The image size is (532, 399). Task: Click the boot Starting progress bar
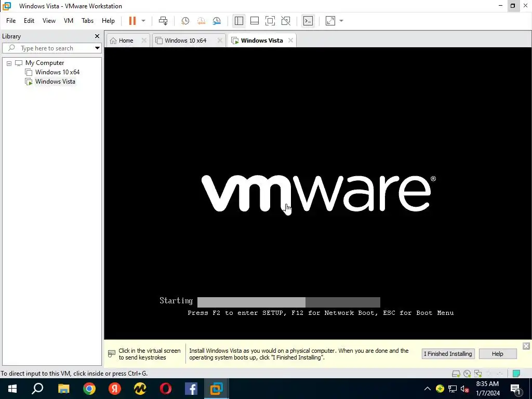pyautogui.click(x=288, y=302)
